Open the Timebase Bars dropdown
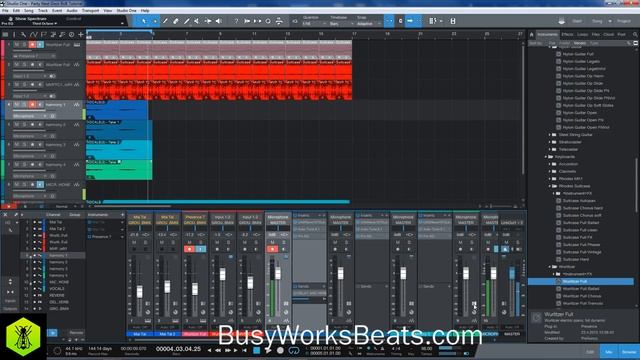The height and width of the screenshot is (360, 640). pyautogui.click(x=341, y=24)
